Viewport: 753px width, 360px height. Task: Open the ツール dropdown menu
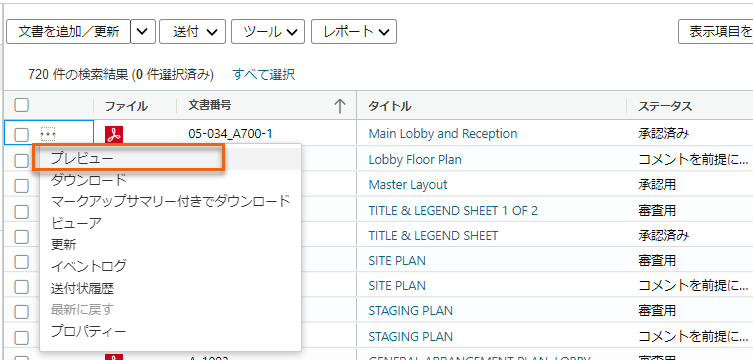[x=267, y=32]
